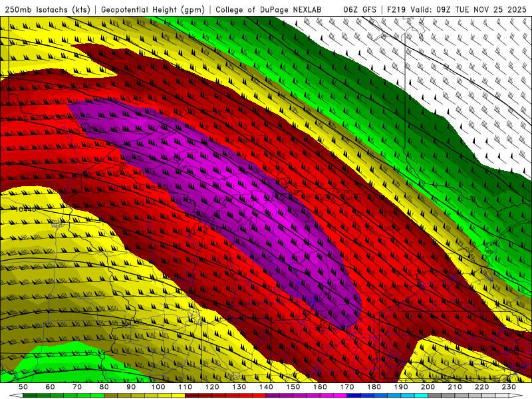Click the 150 kts color bar label
This screenshot has width=532, height=399.
(x=293, y=387)
